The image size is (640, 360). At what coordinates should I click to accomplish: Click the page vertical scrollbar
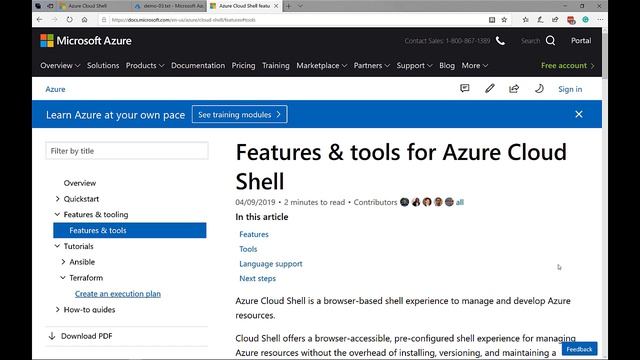coord(604,192)
